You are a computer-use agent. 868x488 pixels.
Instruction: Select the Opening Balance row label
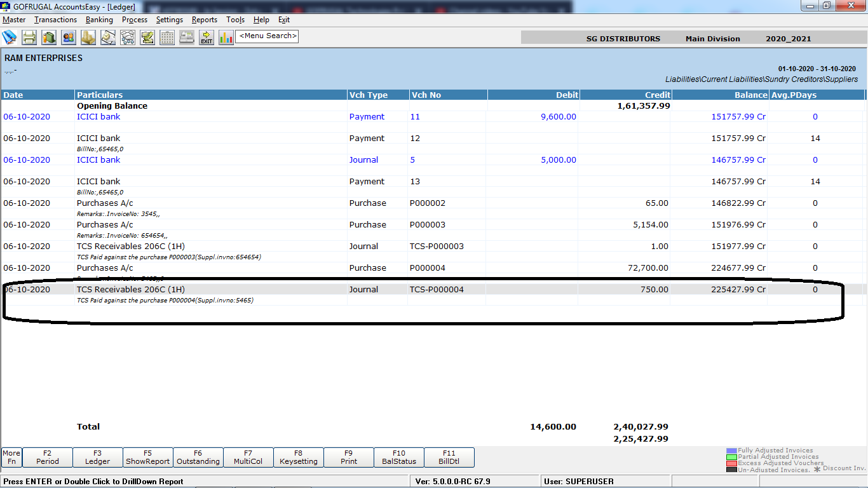coord(112,106)
